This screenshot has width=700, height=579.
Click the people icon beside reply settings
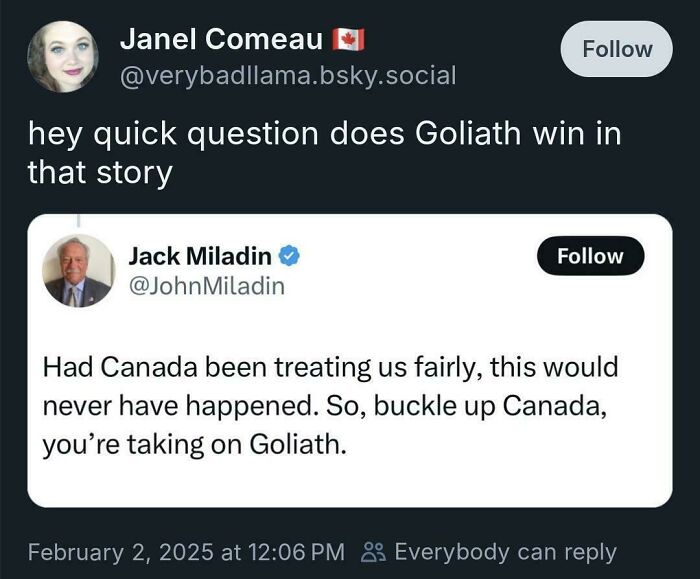(x=372, y=551)
